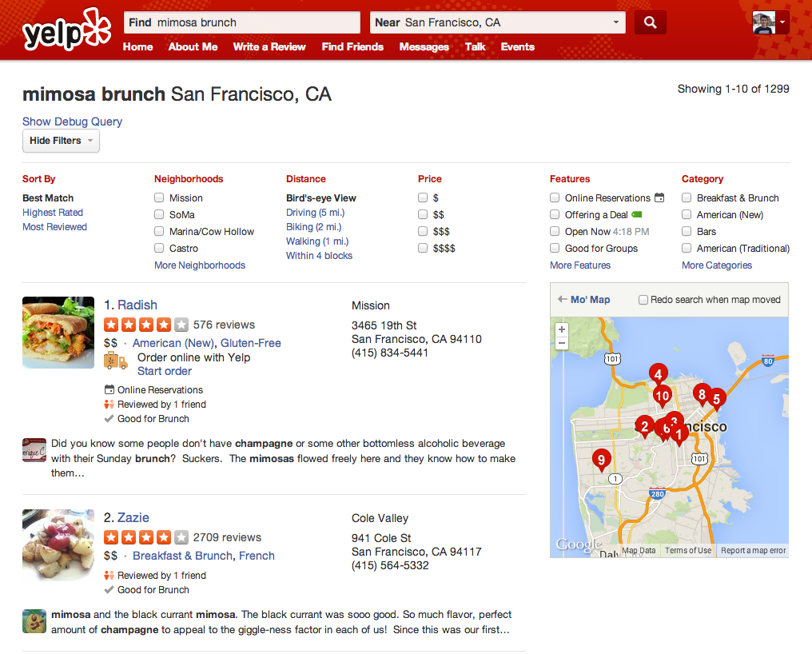
Task: Go to Write a Review
Action: tap(269, 46)
